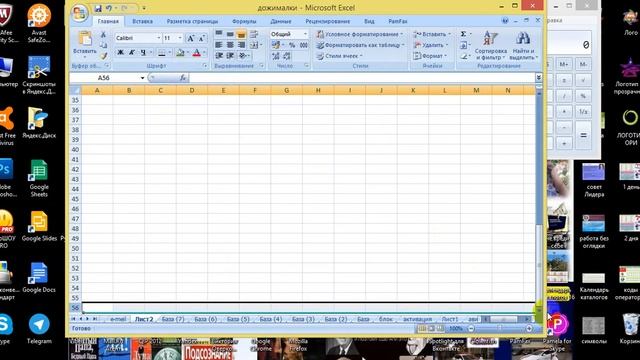Change font color with red A
Screen dimensions: 640x360
click(196, 53)
